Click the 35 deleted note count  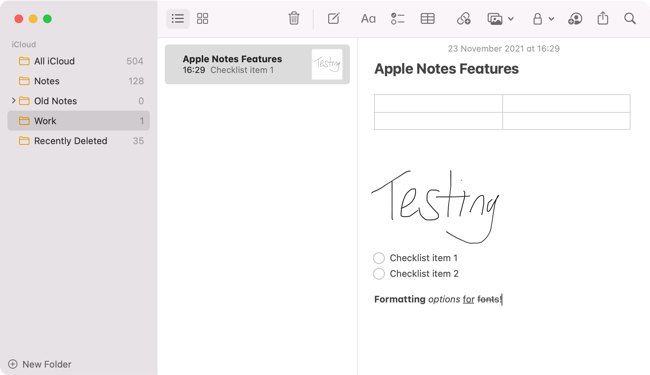point(138,141)
